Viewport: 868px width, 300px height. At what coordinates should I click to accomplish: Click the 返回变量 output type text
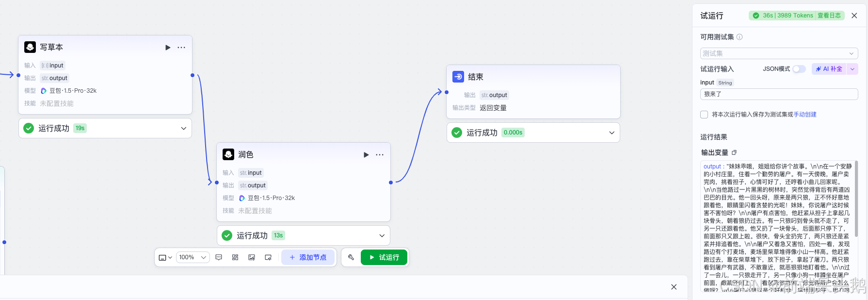pos(493,108)
